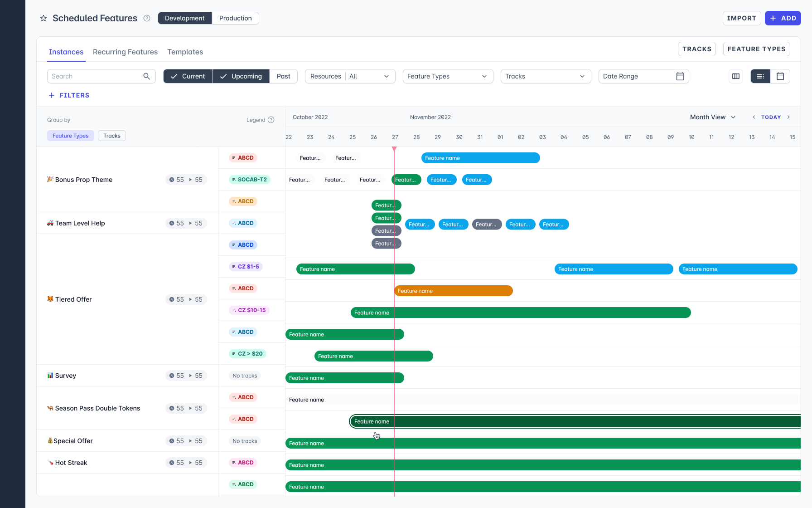This screenshot has height=508, width=812.
Task: Star the Scheduled Features page as favorite
Action: [x=43, y=18]
